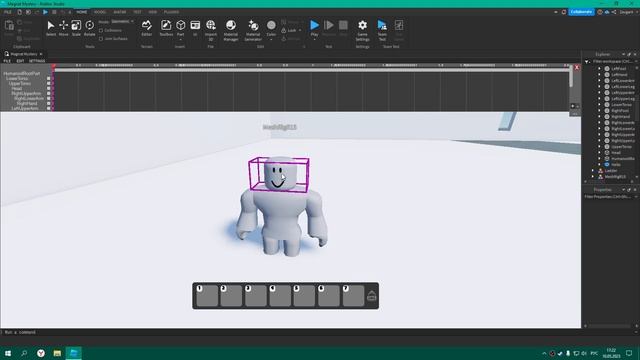
Task: Select hotbar slot 1
Action: click(207, 296)
